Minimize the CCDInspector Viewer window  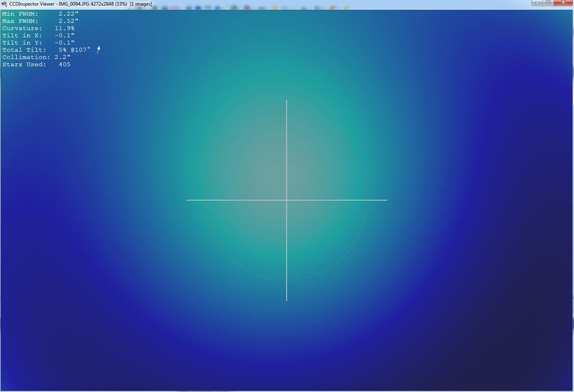[536, 3]
